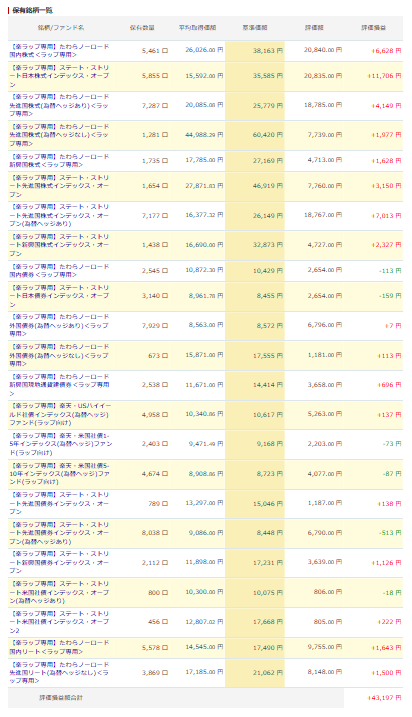Viewport: 412px width, 717px height.
Task: Select quantity cell 7,287 口
Action: (155, 106)
